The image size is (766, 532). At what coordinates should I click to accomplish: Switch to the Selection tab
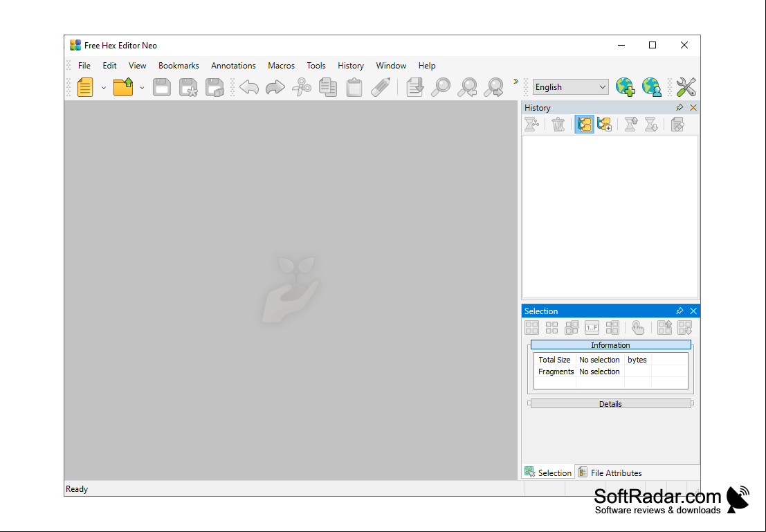[548, 473]
